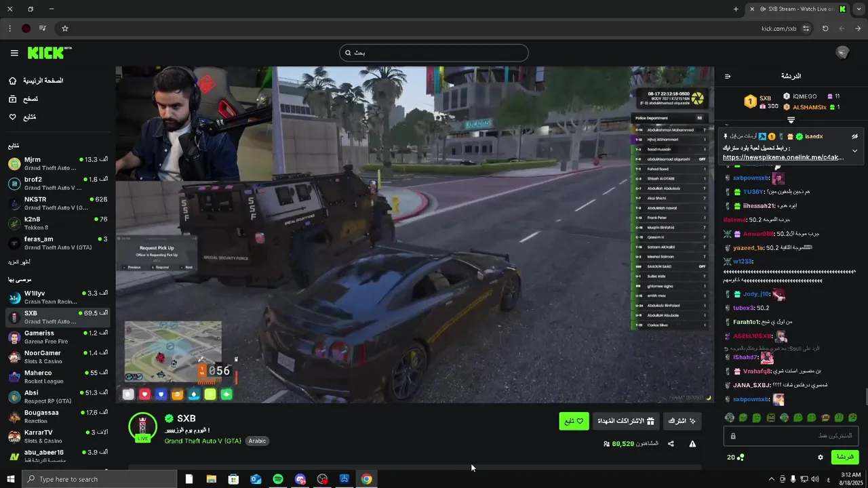Click the green Follow button with heart
Image resolution: width=868 pixels, height=488 pixels.
click(574, 421)
